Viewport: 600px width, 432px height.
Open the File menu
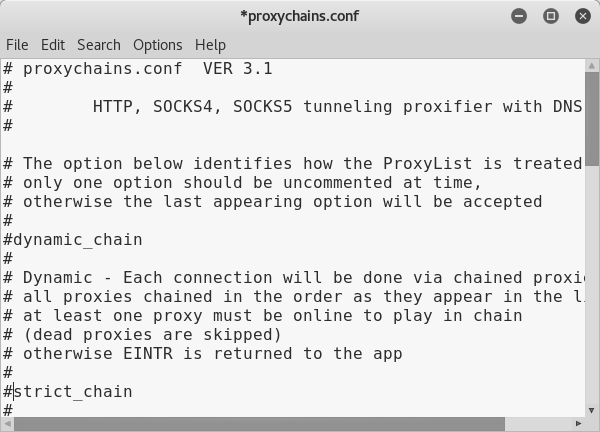[17, 45]
